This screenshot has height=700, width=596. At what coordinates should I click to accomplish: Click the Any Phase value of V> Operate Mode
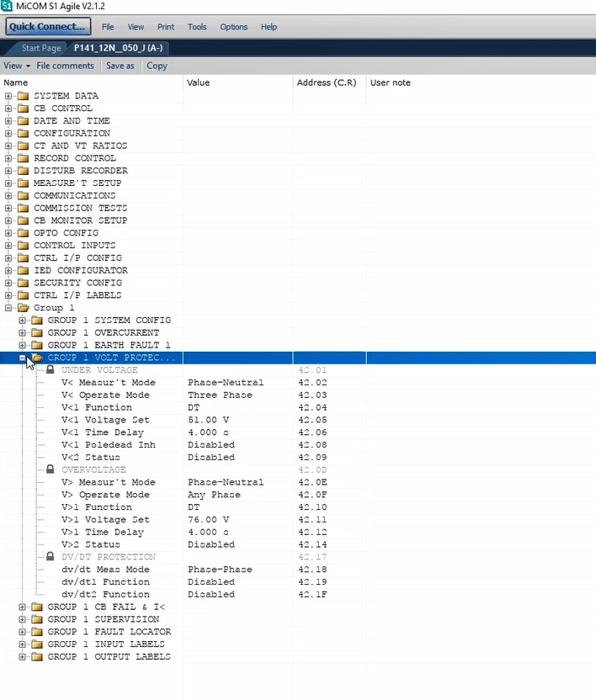(x=214, y=495)
